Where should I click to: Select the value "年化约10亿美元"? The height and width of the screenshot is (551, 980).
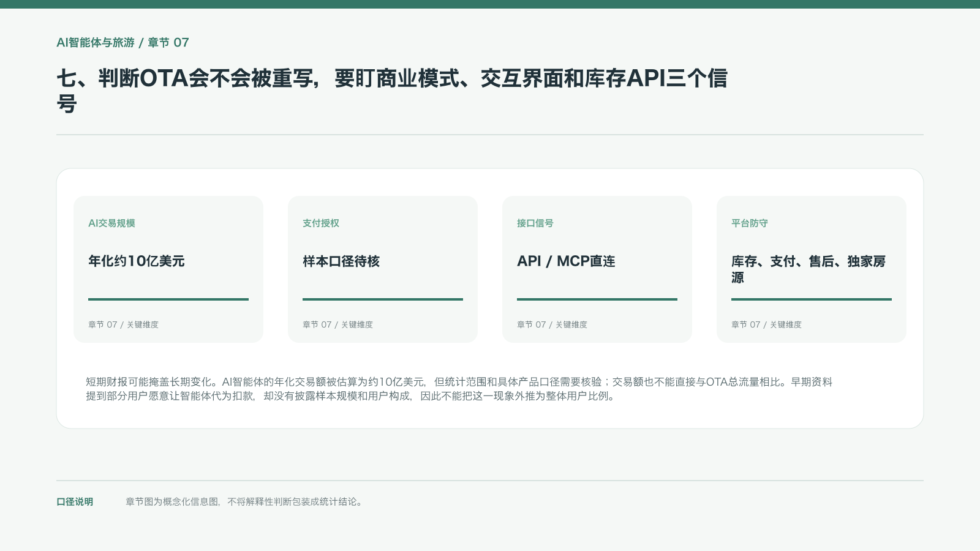[x=137, y=261]
